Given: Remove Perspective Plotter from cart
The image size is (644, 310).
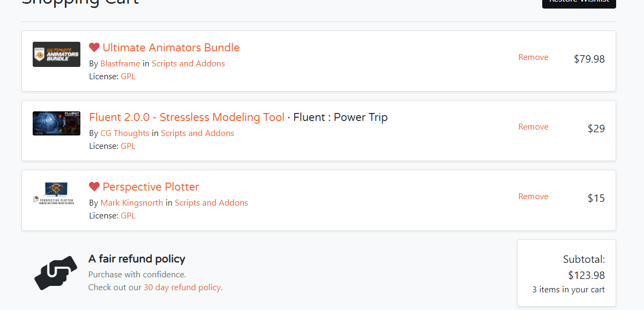Looking at the screenshot, I should point(533,196).
